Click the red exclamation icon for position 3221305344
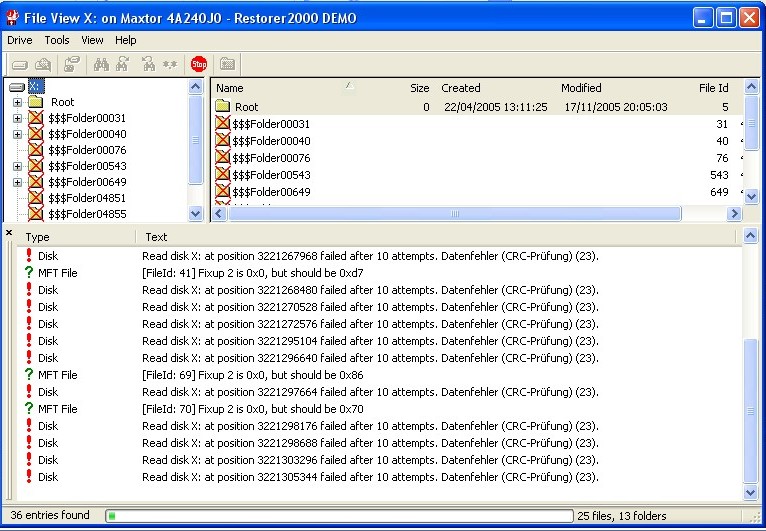 pyautogui.click(x=29, y=476)
